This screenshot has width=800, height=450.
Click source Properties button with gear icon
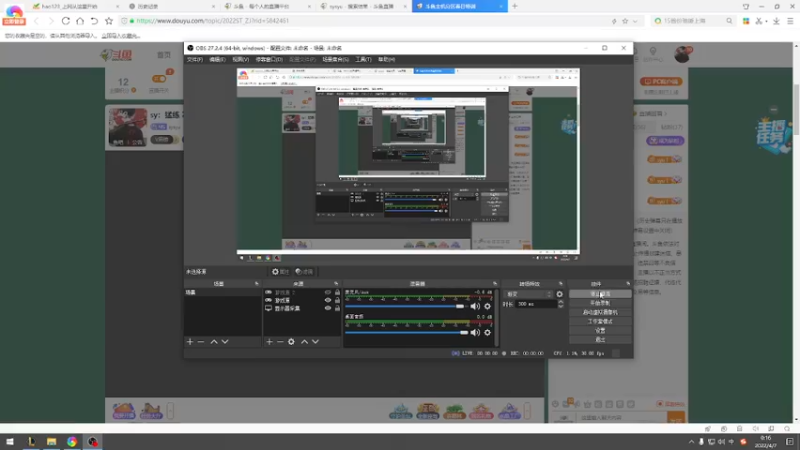[x=280, y=272]
